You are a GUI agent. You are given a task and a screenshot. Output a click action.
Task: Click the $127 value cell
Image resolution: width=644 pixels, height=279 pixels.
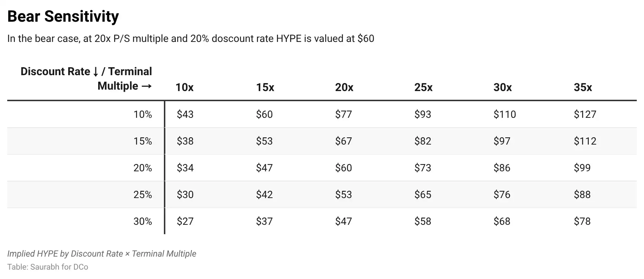click(x=585, y=115)
